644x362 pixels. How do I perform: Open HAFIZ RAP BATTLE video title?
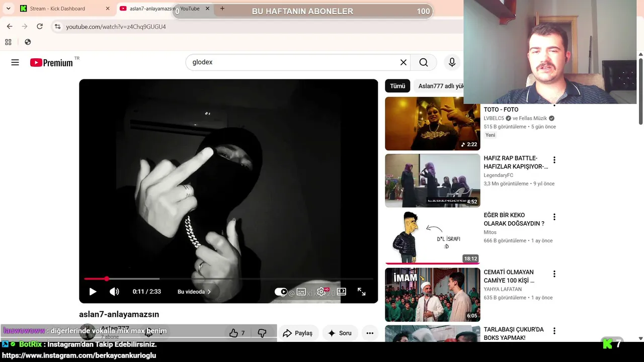pyautogui.click(x=516, y=162)
